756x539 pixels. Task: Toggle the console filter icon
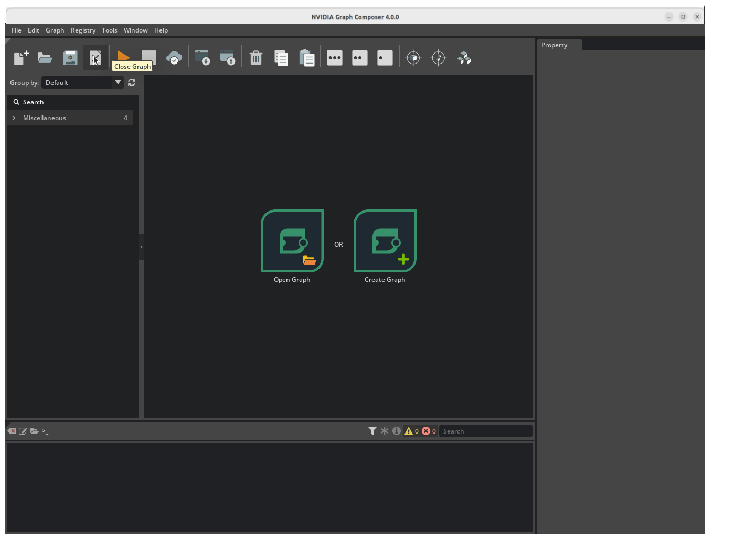[372, 430]
